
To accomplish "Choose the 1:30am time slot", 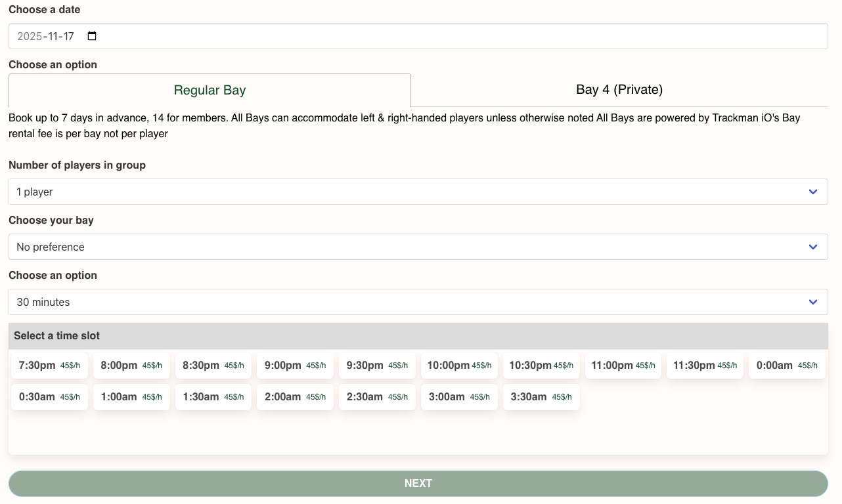I will point(213,397).
